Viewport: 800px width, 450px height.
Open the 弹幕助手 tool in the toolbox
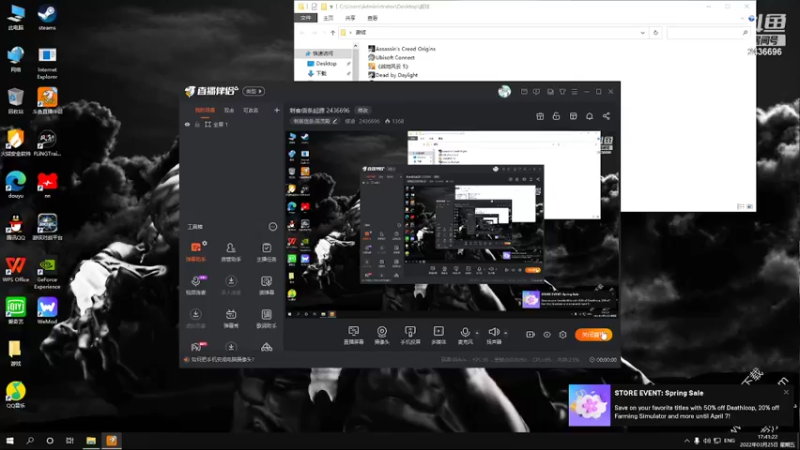coord(196,252)
